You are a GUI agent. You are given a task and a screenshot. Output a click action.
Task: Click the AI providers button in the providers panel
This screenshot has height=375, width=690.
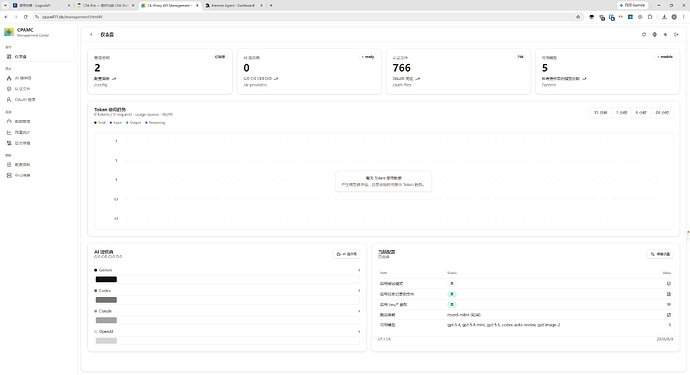point(347,254)
